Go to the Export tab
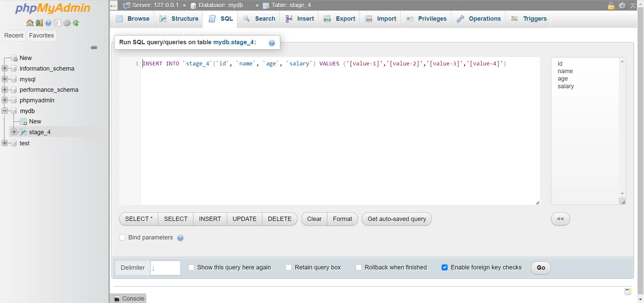 point(339,19)
